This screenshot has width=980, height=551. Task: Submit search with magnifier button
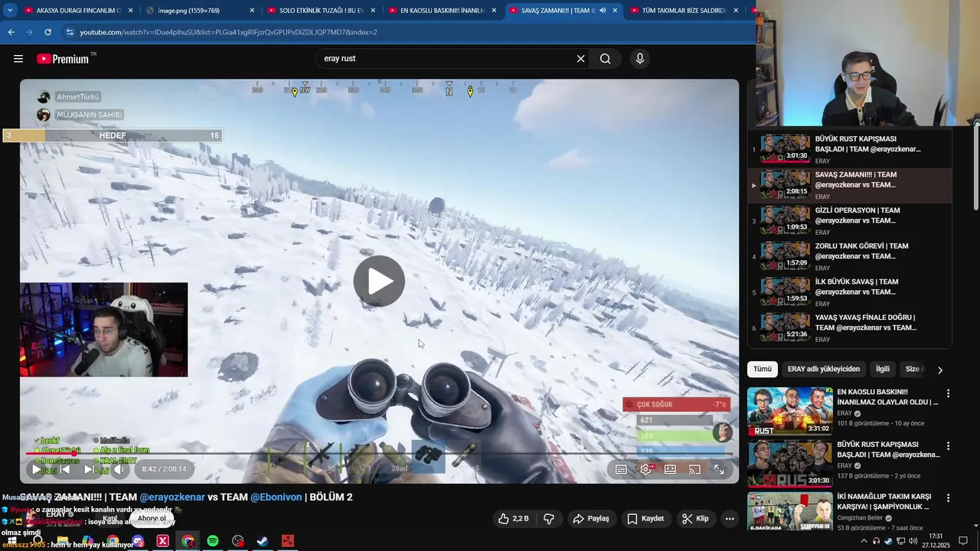tap(605, 59)
